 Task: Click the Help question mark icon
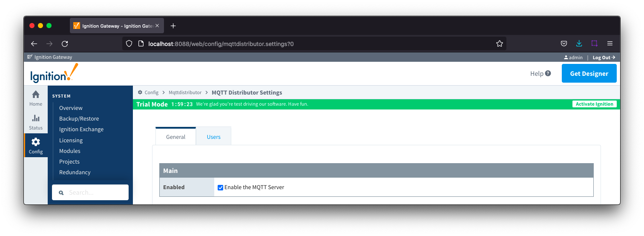coord(548,73)
